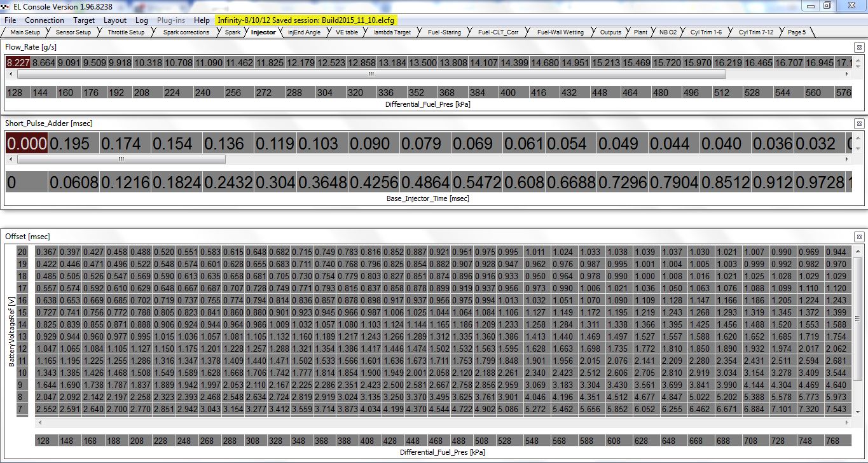Click the up arrow of Offset table scrollbar
This screenshot has width=868, height=463.
pyautogui.click(x=856, y=250)
